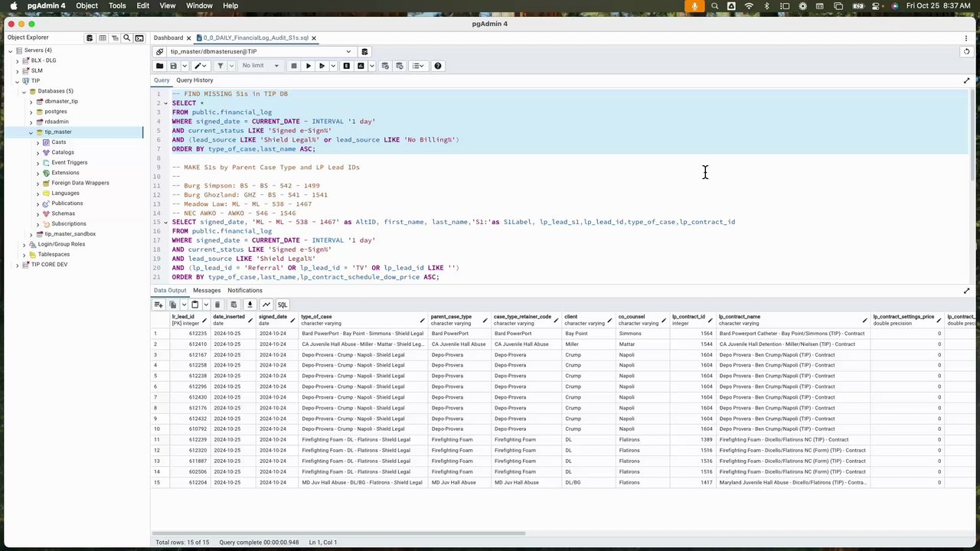Open PSQL Tool icon in Object Explorer
Viewport: 980px width, 551px height.
[x=139, y=37]
